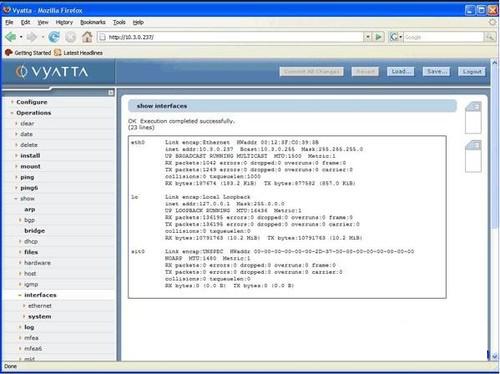Collapse the sidebar with the small panel icon

pos(111,92)
